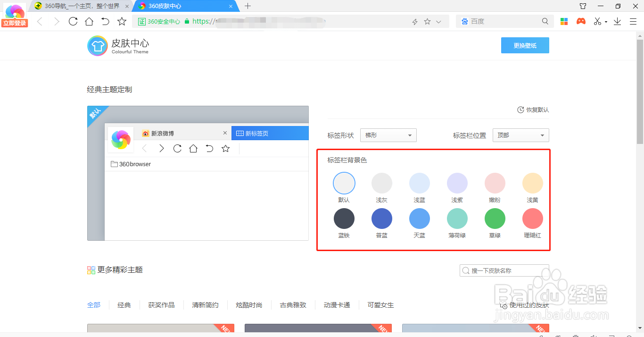Reload the page with refresh icon

[73, 21]
